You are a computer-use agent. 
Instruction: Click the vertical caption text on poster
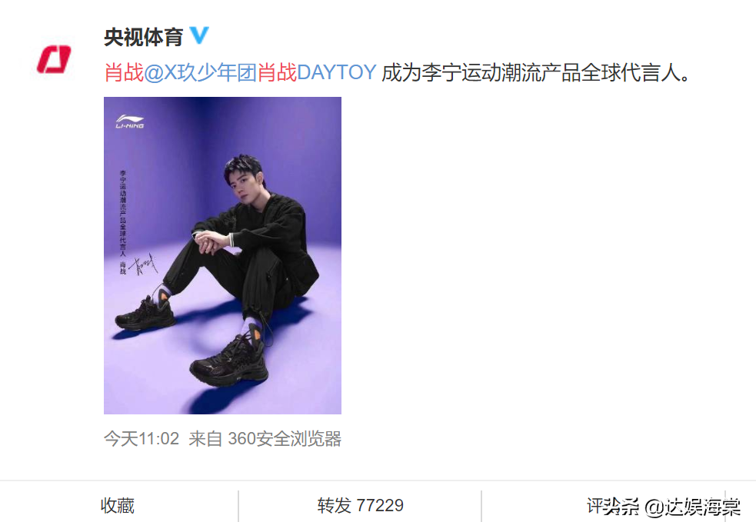click(x=122, y=221)
